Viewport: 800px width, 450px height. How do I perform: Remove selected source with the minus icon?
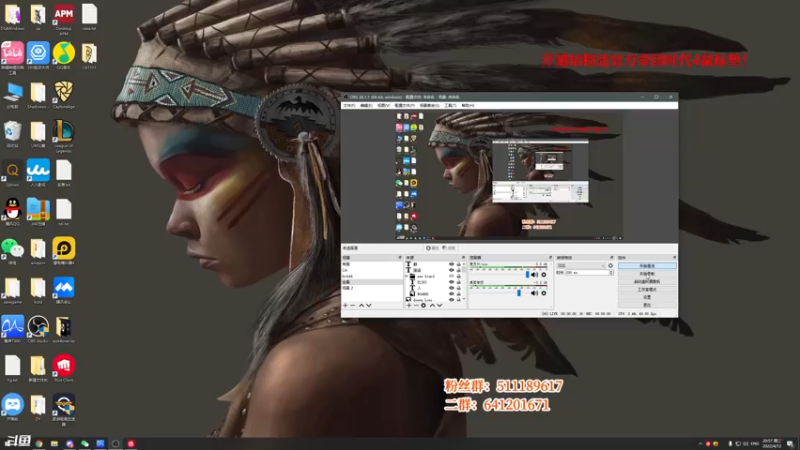coord(416,305)
